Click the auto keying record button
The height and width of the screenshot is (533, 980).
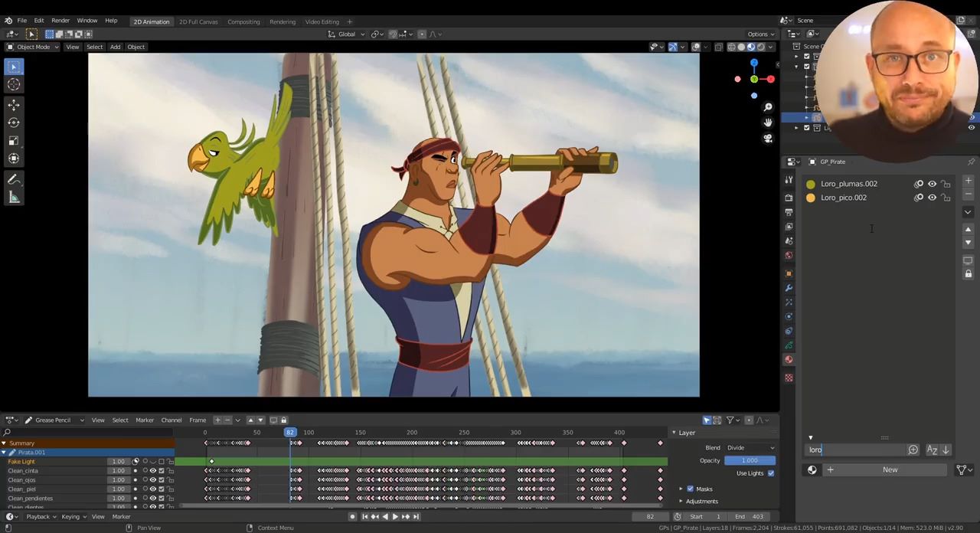point(352,517)
